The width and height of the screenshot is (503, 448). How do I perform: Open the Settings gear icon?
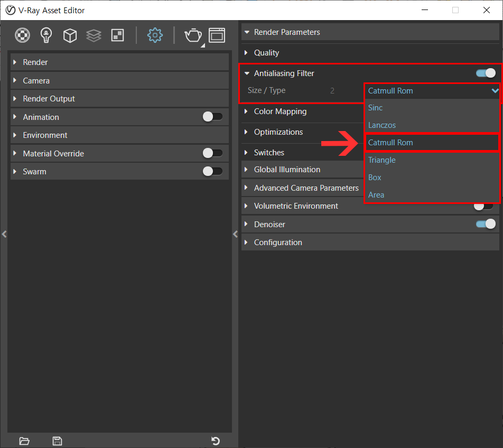[x=155, y=35]
